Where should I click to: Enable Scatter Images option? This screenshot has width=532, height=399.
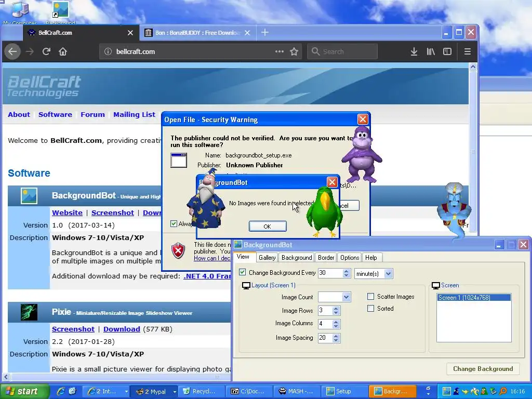(370, 297)
